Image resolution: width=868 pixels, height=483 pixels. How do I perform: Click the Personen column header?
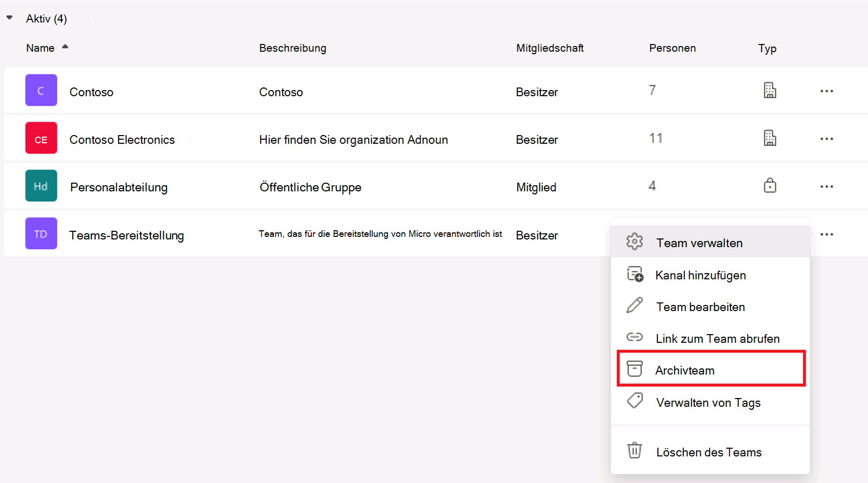pyautogui.click(x=672, y=48)
